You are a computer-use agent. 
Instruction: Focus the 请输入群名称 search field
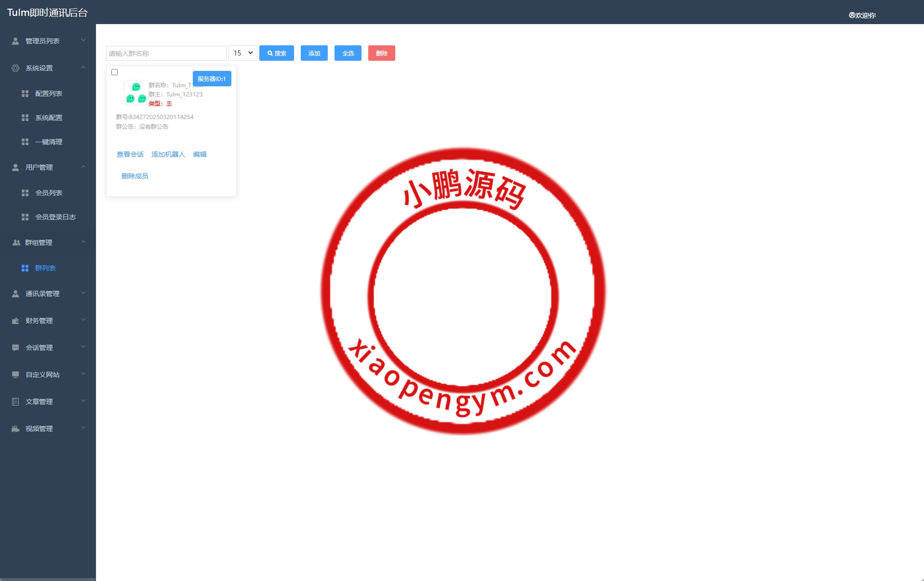tap(166, 53)
